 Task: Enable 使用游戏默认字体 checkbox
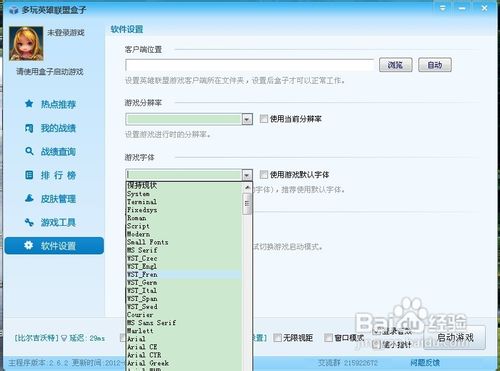(264, 174)
